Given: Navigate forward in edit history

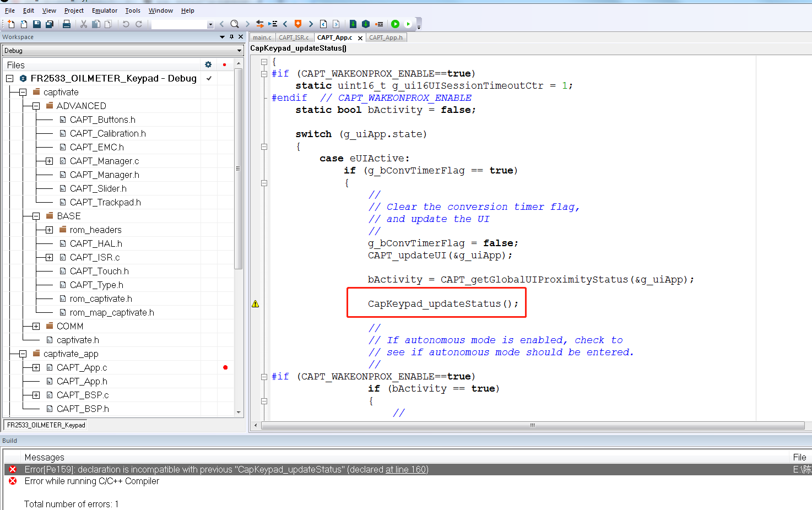Looking at the screenshot, I should click(336, 24).
